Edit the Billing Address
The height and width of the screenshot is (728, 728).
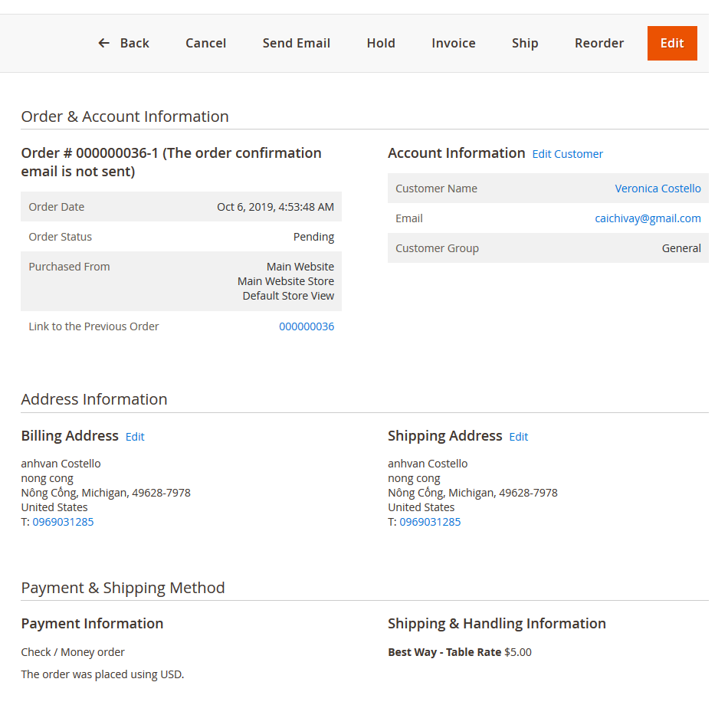135,437
